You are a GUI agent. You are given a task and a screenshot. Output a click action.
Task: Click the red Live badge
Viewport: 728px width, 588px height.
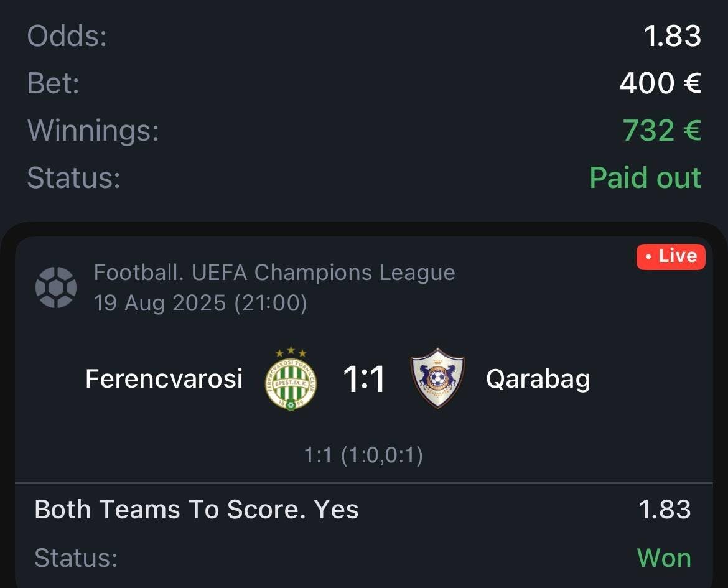click(671, 256)
